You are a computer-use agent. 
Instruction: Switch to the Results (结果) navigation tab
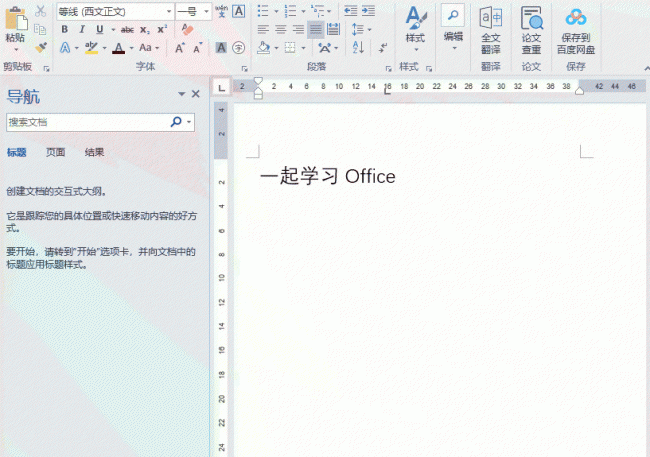point(95,153)
